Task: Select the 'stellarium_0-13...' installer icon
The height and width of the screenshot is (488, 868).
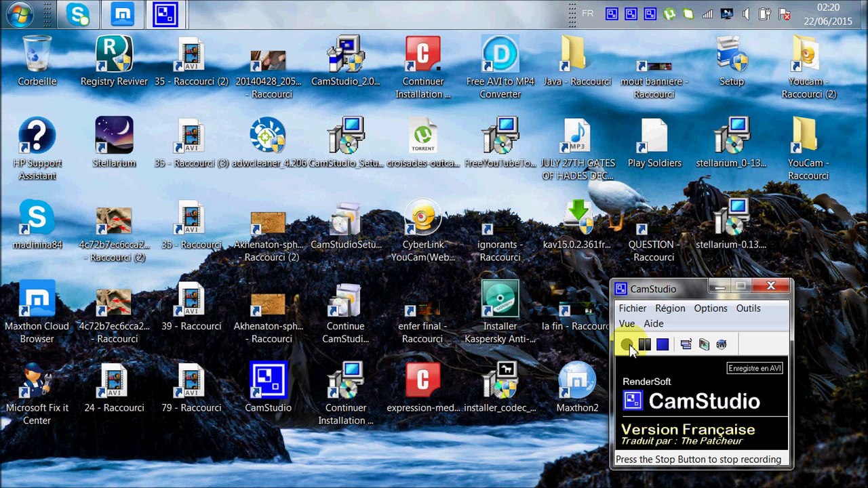Action: tap(732, 143)
